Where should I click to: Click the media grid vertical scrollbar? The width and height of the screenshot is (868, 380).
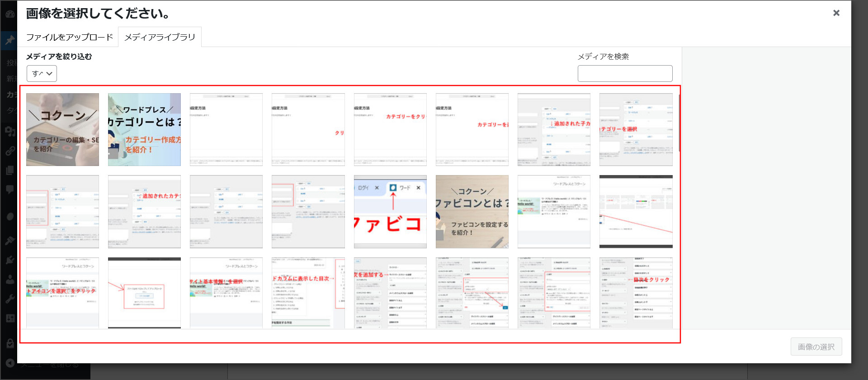click(679, 122)
